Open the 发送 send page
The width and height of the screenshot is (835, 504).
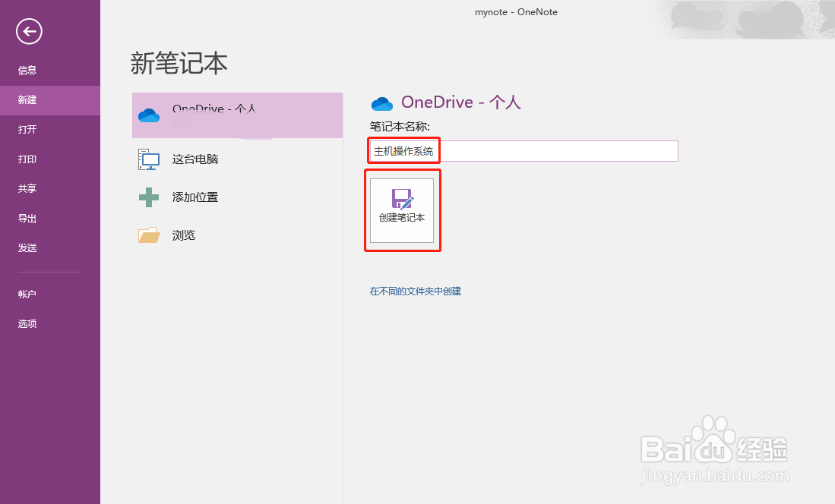click(50, 248)
